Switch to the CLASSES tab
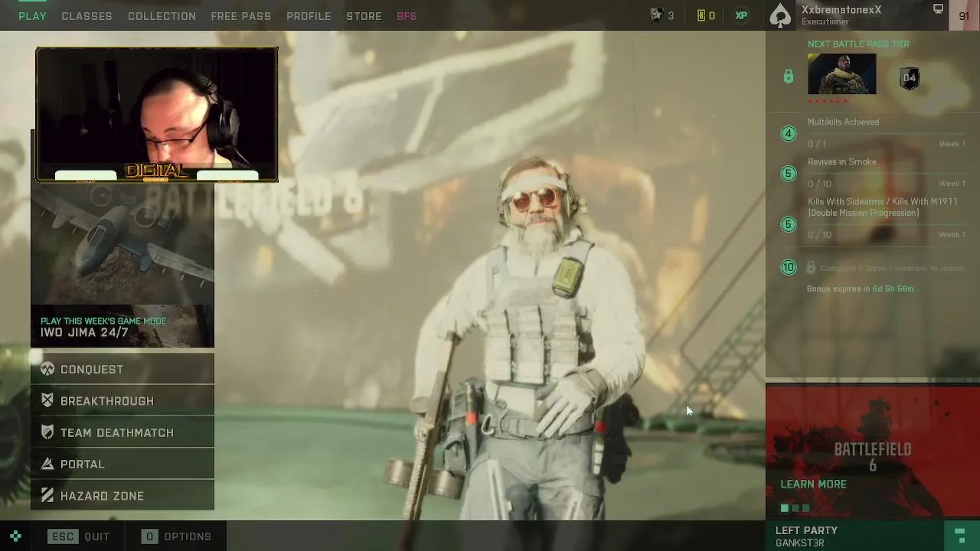Viewport: 980px width, 551px height. tap(87, 16)
